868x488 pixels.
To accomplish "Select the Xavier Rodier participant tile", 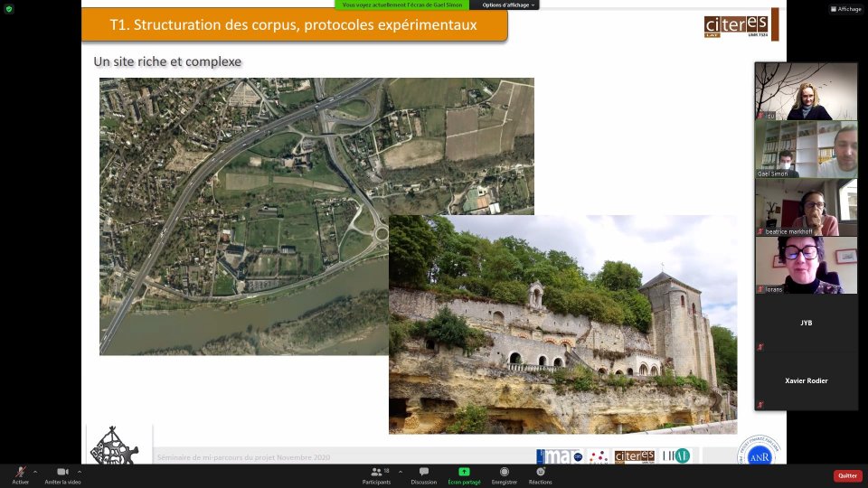I will coord(806,381).
